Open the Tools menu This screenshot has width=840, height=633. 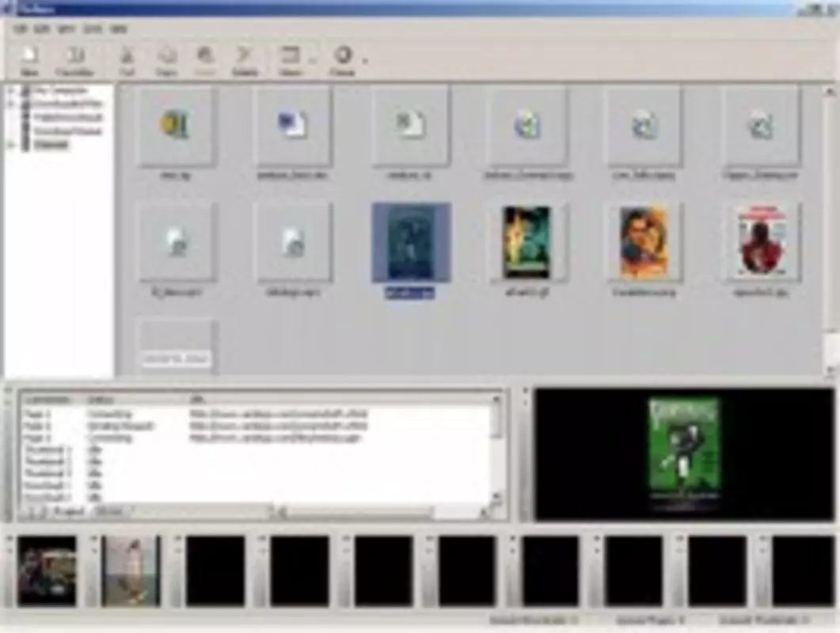tap(93, 29)
